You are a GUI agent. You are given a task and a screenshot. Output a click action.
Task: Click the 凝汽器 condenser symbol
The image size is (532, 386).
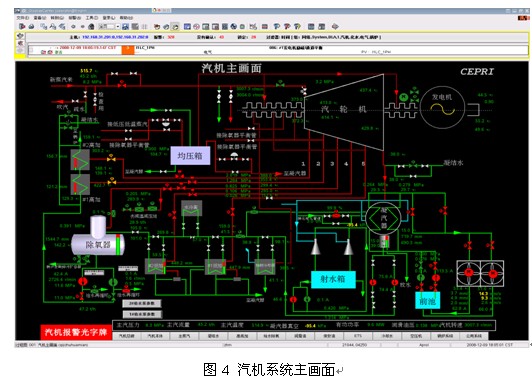point(383,218)
